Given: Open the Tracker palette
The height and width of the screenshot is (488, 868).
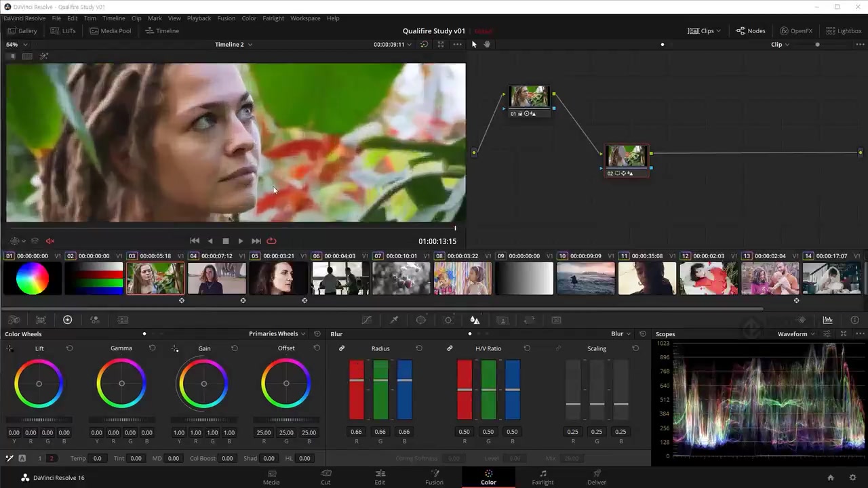Looking at the screenshot, I should point(448,320).
